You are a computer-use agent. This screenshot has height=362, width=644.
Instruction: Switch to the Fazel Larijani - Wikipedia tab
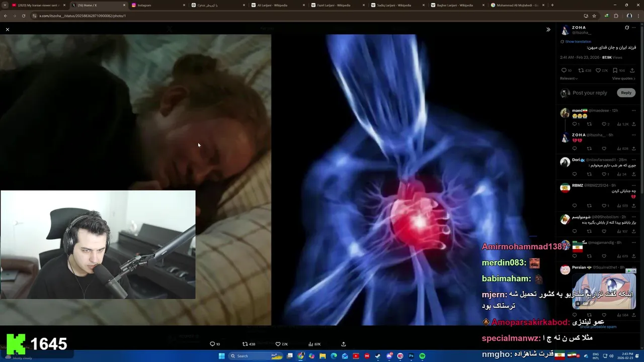pos(338,5)
